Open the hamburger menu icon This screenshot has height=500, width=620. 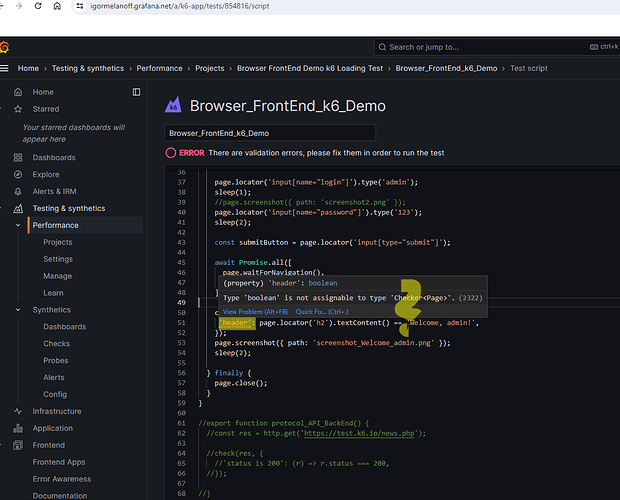[x=4, y=68]
